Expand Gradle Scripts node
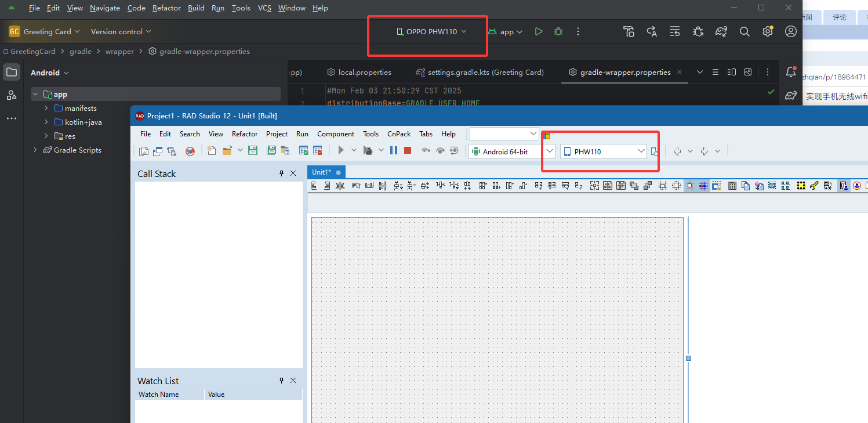The width and height of the screenshot is (868, 423). point(35,150)
